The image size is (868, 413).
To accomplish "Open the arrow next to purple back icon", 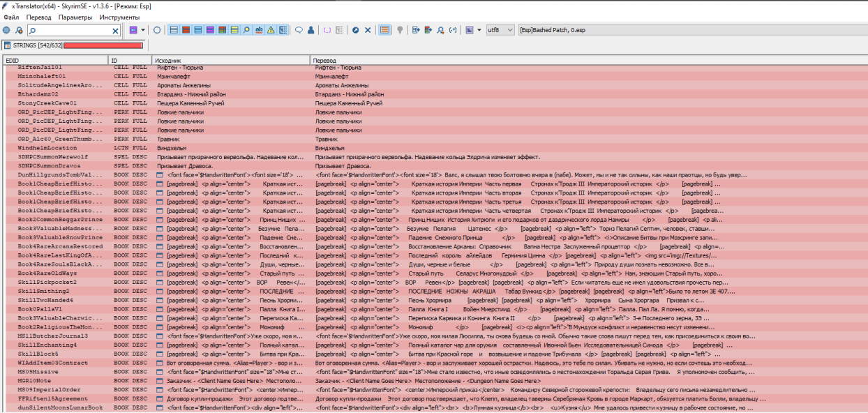I will (143, 30).
